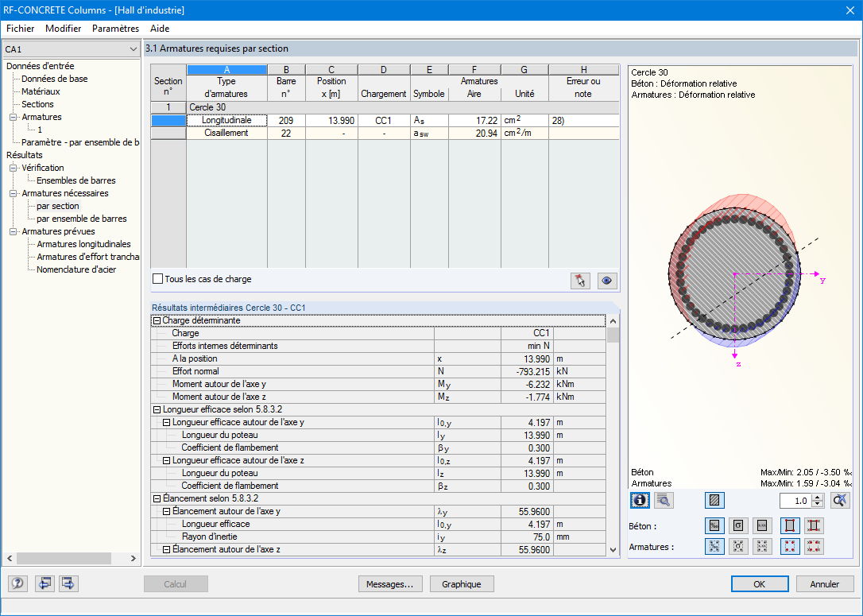Select Armatures longitudinales tree item
This screenshot has height=616, width=863.
tap(83, 244)
